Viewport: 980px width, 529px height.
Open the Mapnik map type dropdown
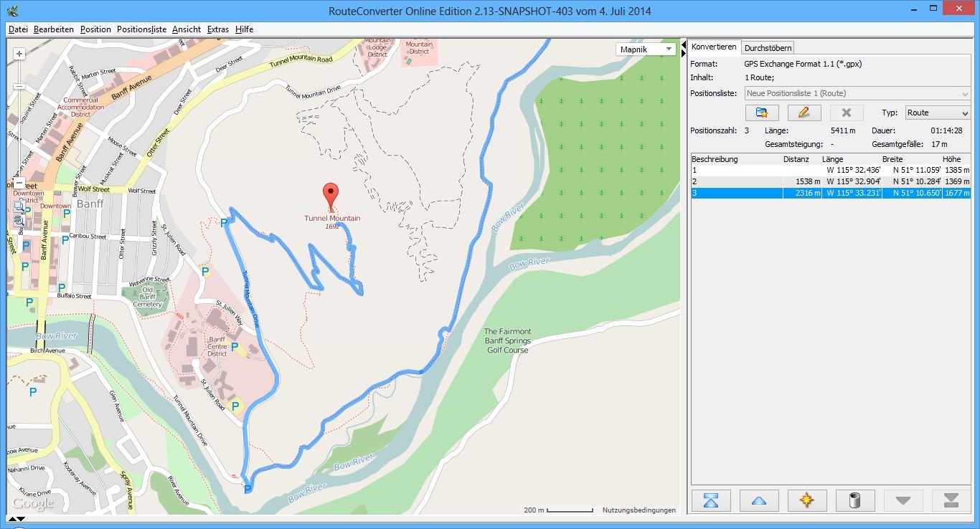tap(646, 49)
